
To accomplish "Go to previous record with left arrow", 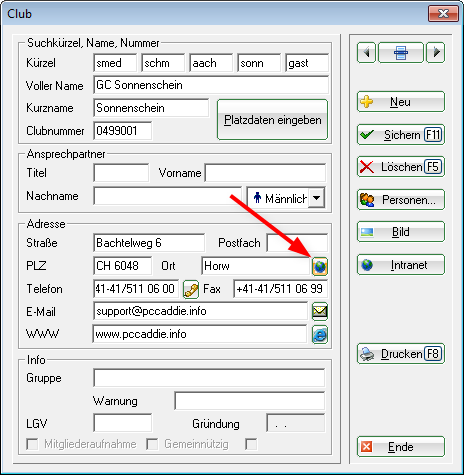I will [367, 52].
